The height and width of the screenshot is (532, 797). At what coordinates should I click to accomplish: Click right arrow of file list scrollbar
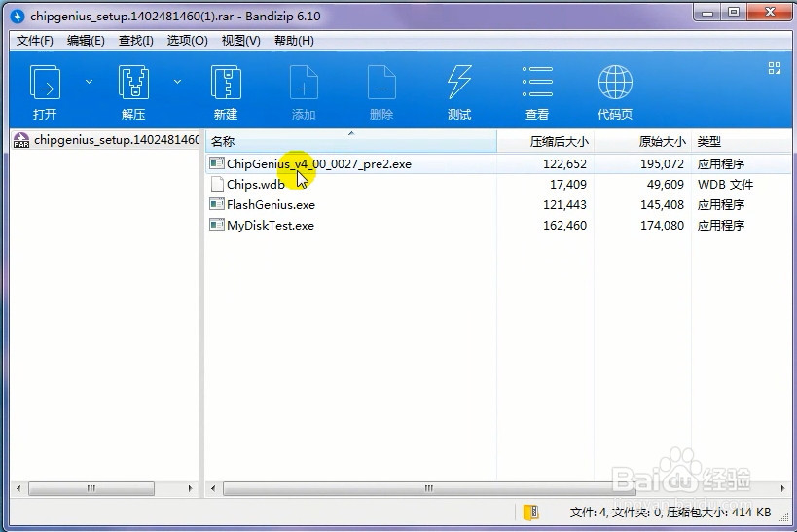coord(782,488)
